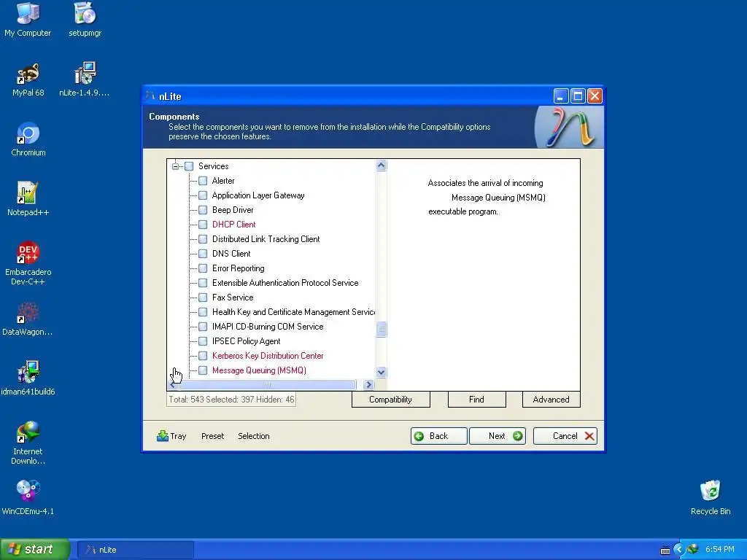Tick Beep Driver checkbox
This screenshot has height=560, width=747.
[x=203, y=210]
